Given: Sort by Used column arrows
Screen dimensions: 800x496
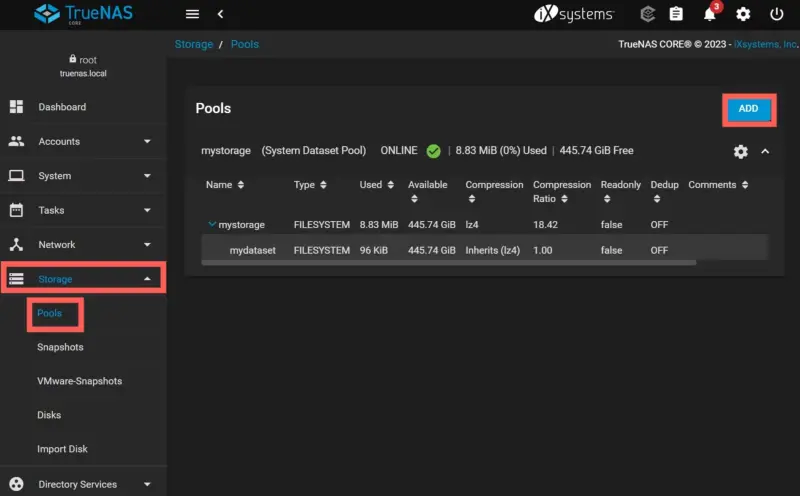Looking at the screenshot, I should tap(390, 185).
